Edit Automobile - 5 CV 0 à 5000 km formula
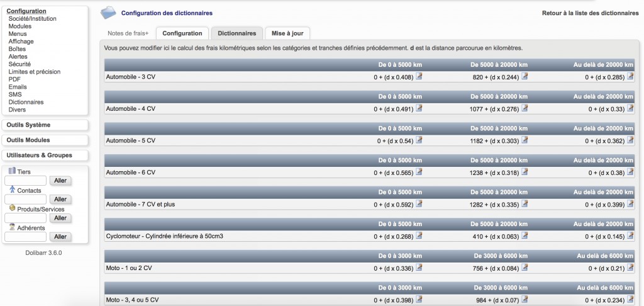 pos(419,140)
